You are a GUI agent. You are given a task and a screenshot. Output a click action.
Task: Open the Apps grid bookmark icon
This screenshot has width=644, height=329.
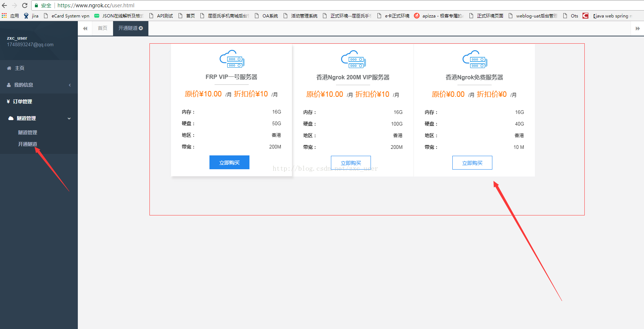[4, 16]
